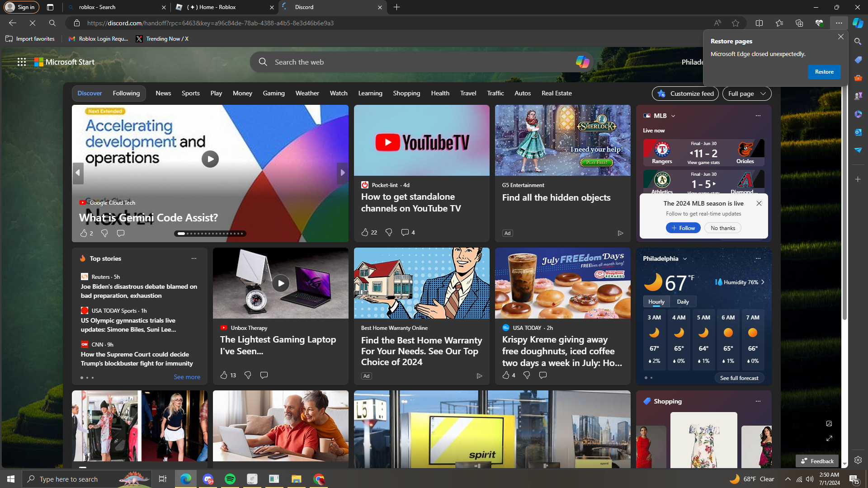Screen dimensions: 868x488
Task: Expand the Full page layout dropdown
Action: click(747, 94)
